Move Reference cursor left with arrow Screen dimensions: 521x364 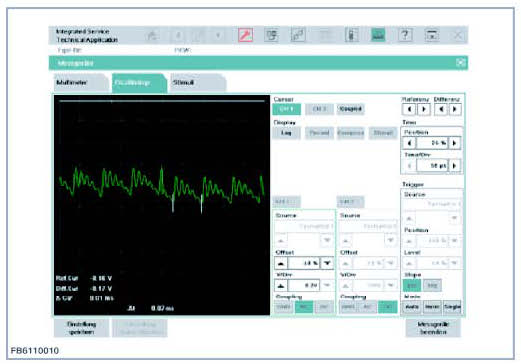[409, 109]
